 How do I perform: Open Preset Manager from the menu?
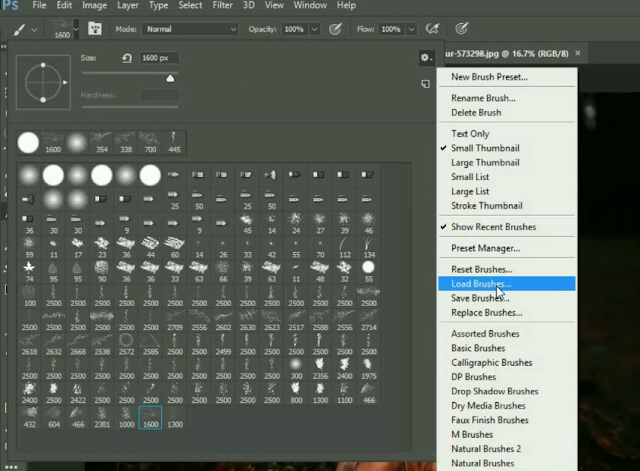coord(485,248)
